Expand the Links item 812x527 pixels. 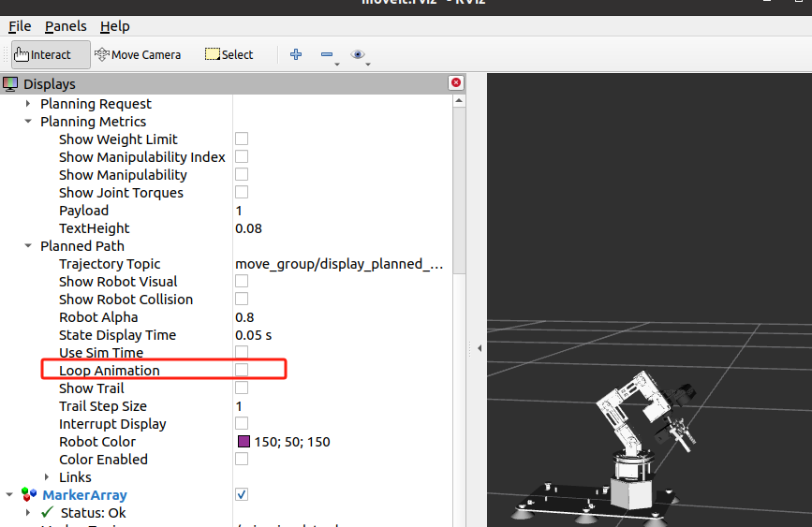(x=47, y=476)
